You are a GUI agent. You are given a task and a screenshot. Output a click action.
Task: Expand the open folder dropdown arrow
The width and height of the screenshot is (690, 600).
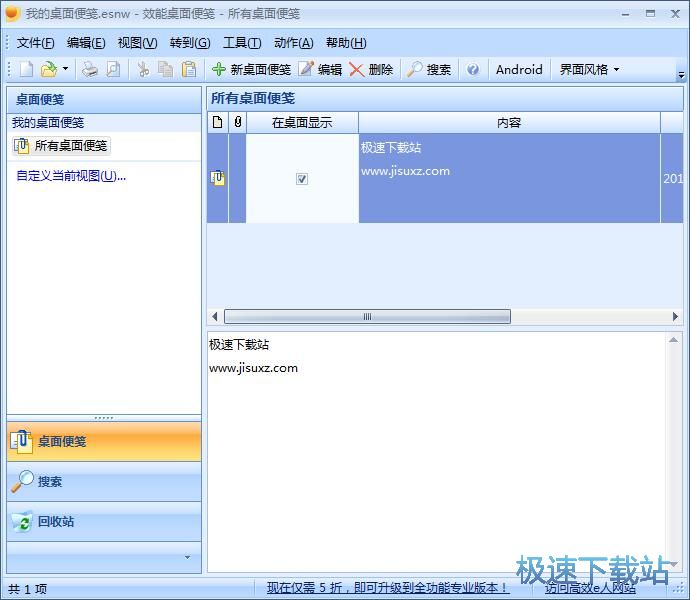(x=66, y=69)
